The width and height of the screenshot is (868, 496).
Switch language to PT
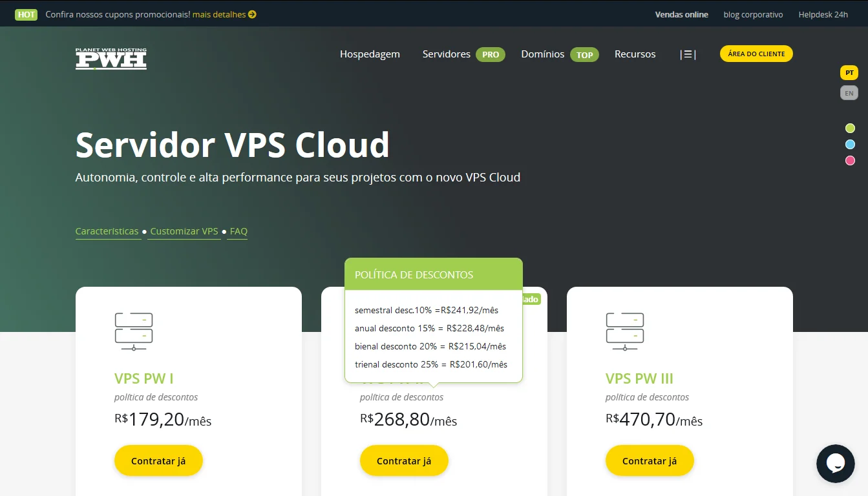click(849, 73)
